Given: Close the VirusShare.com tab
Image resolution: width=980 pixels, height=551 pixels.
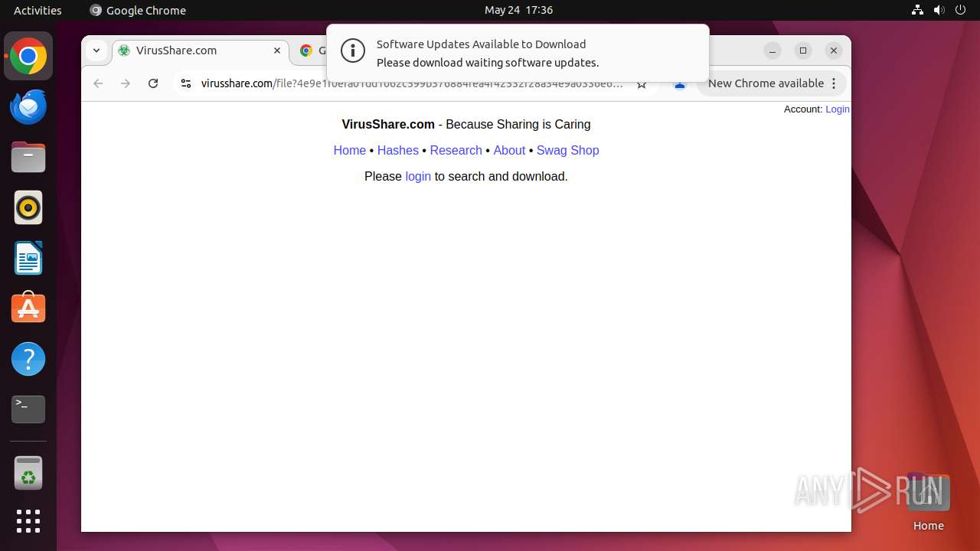Looking at the screenshot, I should pos(277,51).
